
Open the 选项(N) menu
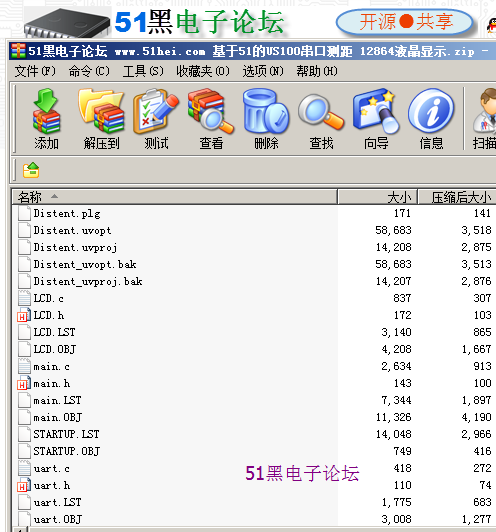[263, 71]
